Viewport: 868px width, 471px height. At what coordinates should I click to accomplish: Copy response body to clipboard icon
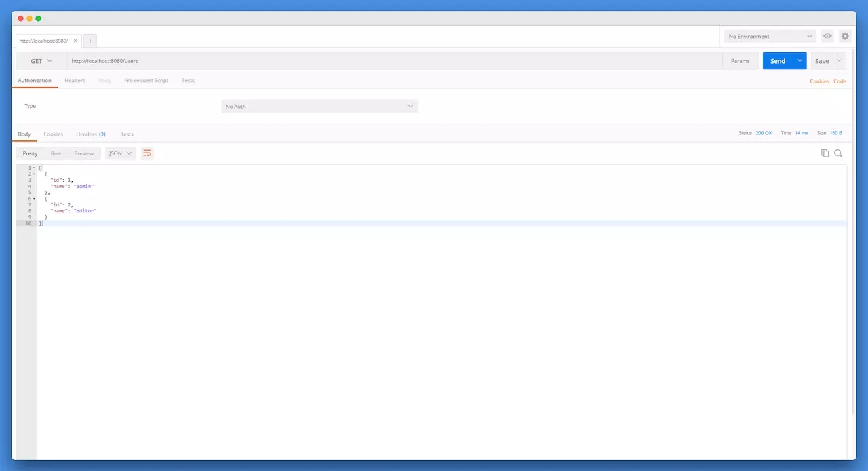pos(825,153)
